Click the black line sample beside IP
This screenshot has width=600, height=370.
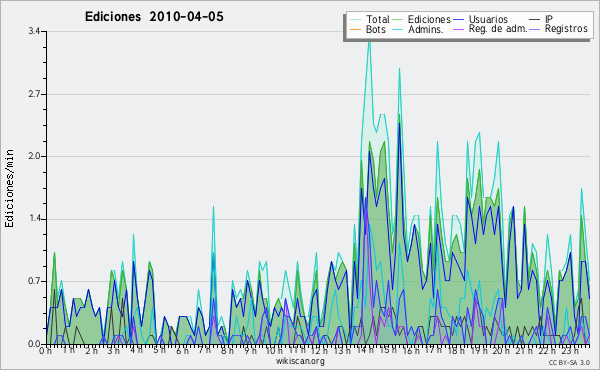click(x=535, y=20)
